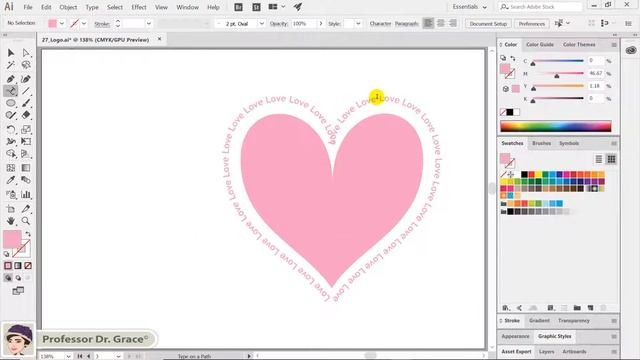Screen dimensions: 640x360
Task: Open the 2 pt. Oval brush dropdown
Action: tap(262, 24)
